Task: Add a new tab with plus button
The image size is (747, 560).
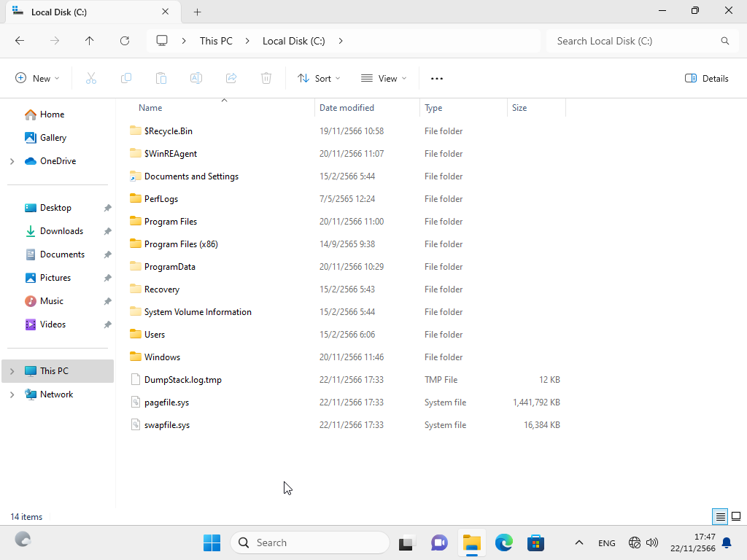Action: 197,12
